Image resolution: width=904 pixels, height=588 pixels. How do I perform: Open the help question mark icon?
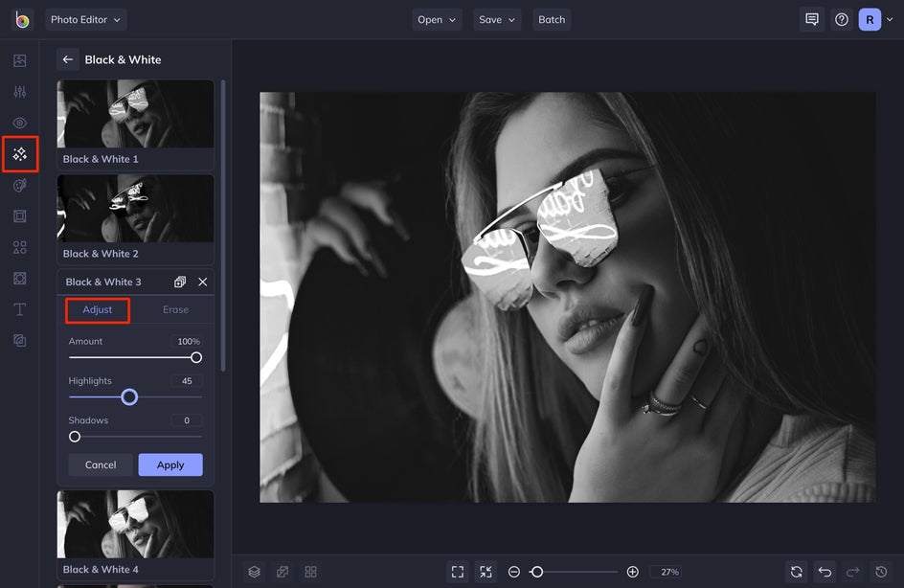(842, 19)
